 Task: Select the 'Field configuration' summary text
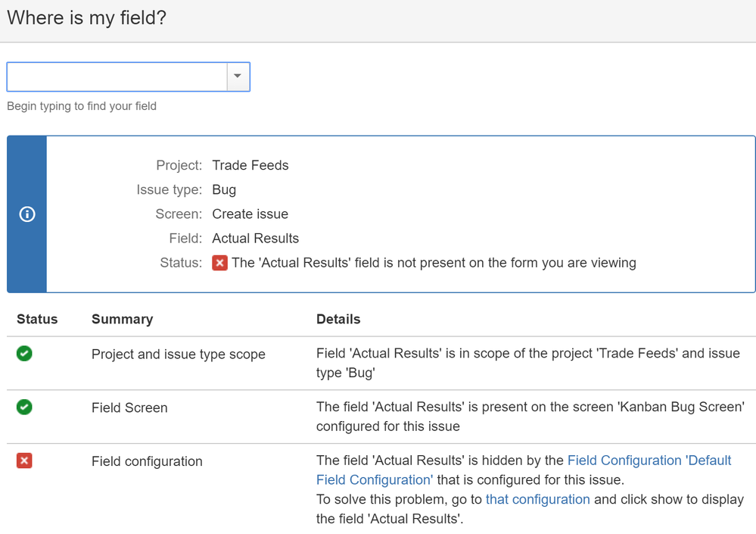(x=147, y=461)
